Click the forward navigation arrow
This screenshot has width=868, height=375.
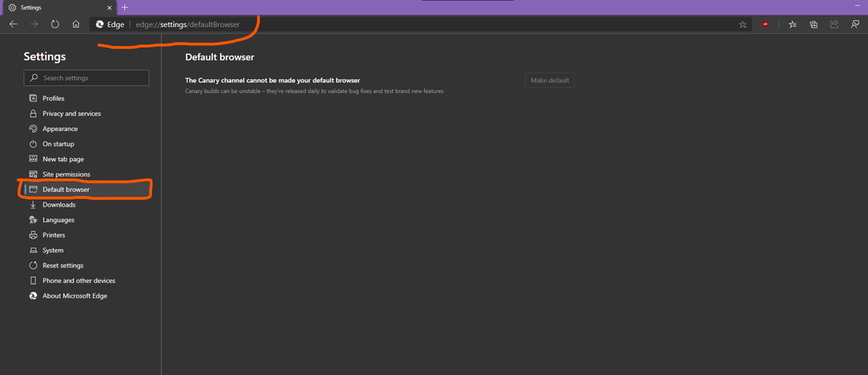tap(35, 24)
